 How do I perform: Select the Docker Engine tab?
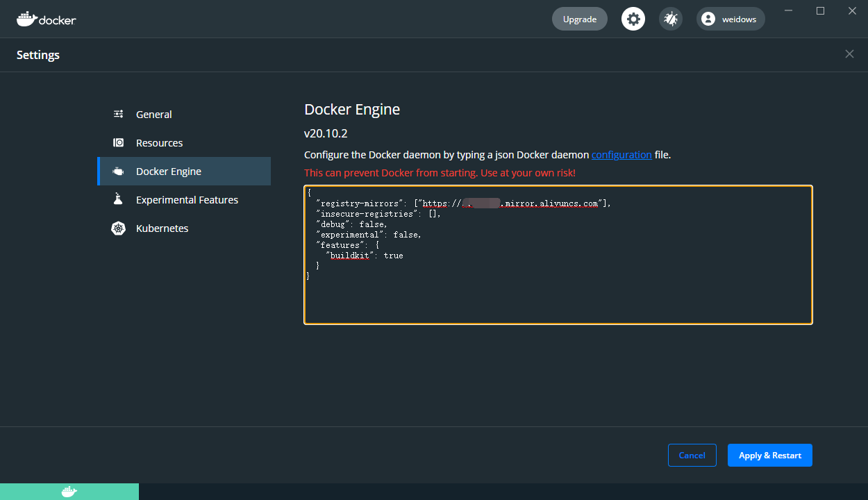tap(184, 171)
